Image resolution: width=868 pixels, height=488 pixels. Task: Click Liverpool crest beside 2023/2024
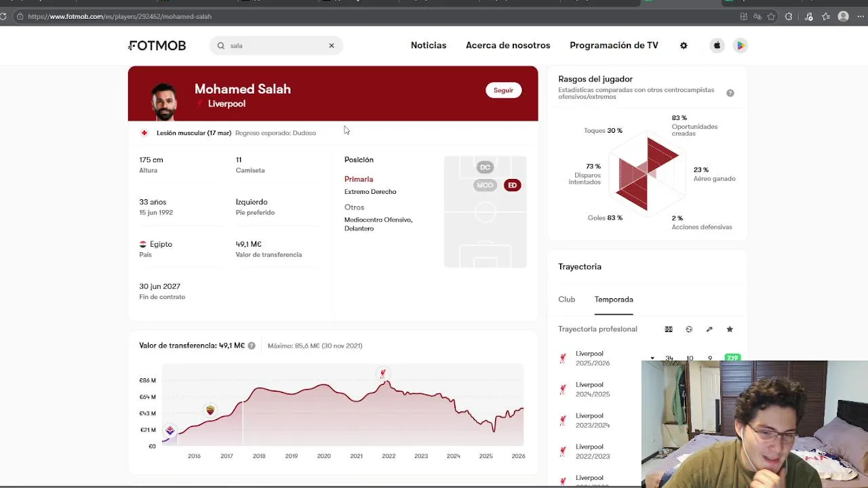(x=563, y=421)
